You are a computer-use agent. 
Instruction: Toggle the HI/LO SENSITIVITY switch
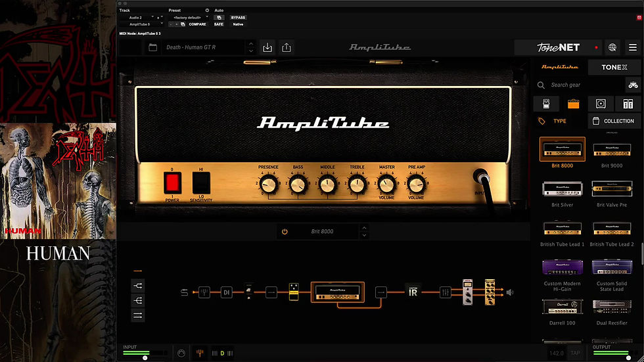coord(201,183)
